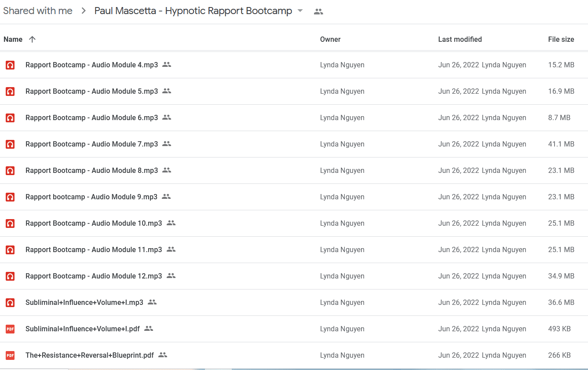Click shared icon next to Subliminal+Influence+Volume+I.pdf

coord(149,328)
